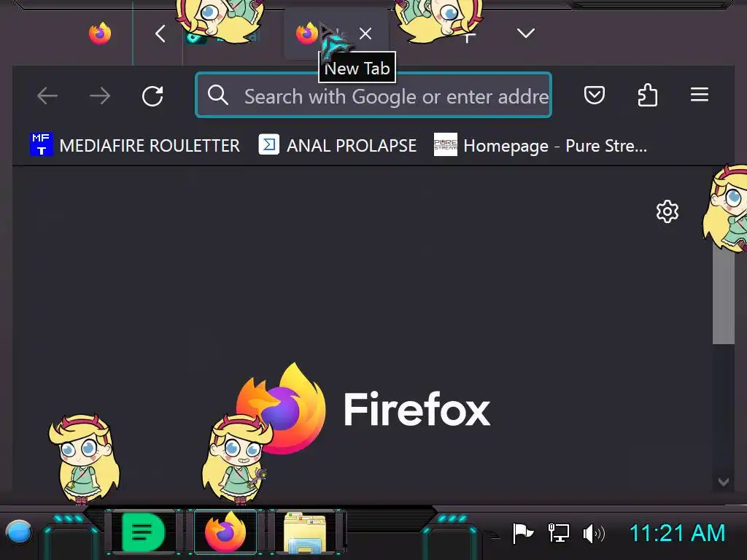Open File Explorer from the taskbar

[x=305, y=532]
